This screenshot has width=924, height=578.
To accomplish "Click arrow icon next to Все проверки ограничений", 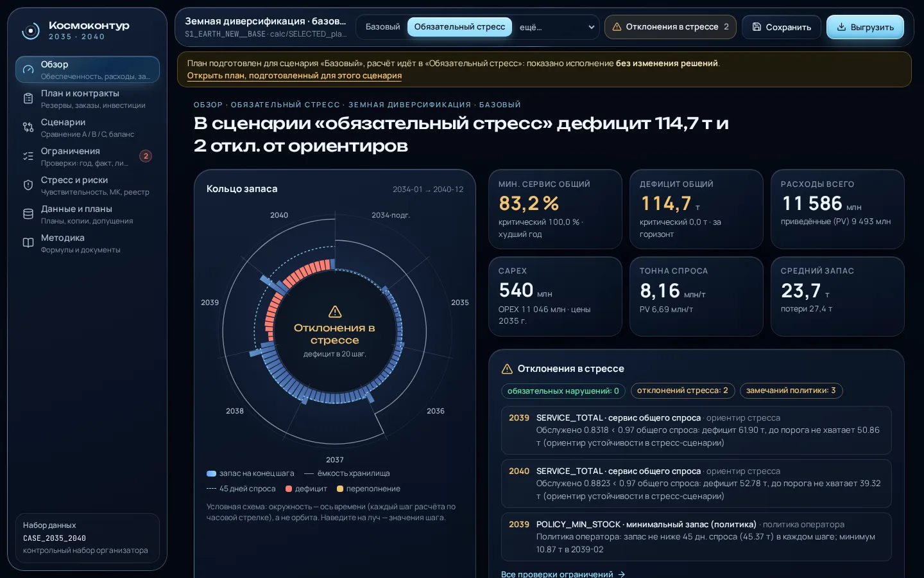I will [621, 574].
